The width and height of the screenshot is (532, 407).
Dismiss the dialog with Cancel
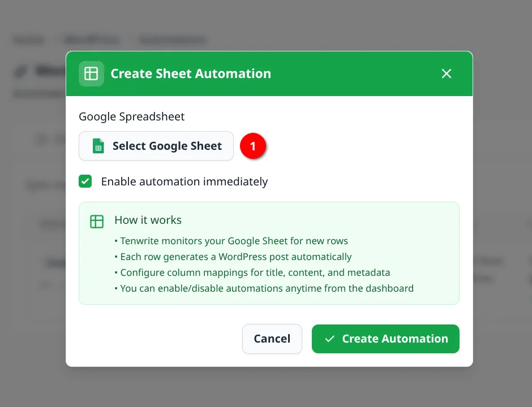click(272, 339)
